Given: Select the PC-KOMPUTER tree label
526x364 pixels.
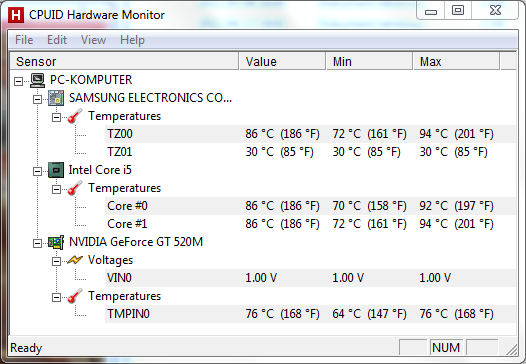Looking at the screenshot, I should tap(91, 80).
